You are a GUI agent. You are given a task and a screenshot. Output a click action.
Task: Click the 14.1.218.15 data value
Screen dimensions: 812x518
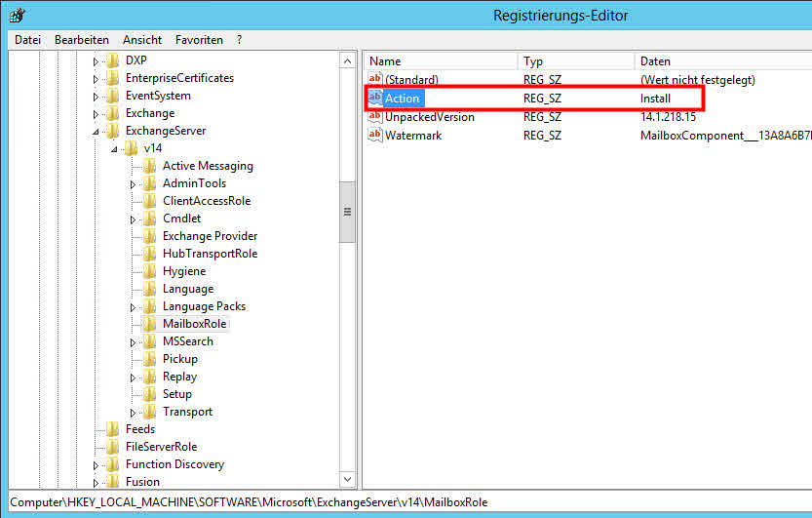click(x=668, y=117)
